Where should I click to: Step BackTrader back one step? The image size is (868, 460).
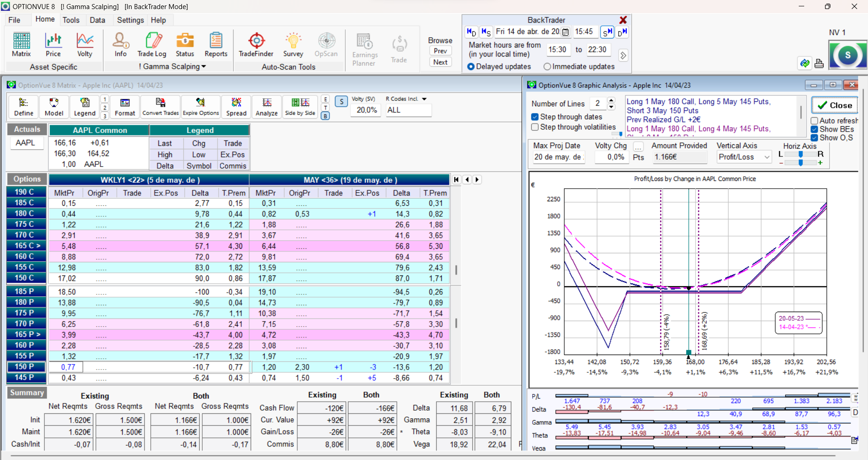tap(486, 32)
